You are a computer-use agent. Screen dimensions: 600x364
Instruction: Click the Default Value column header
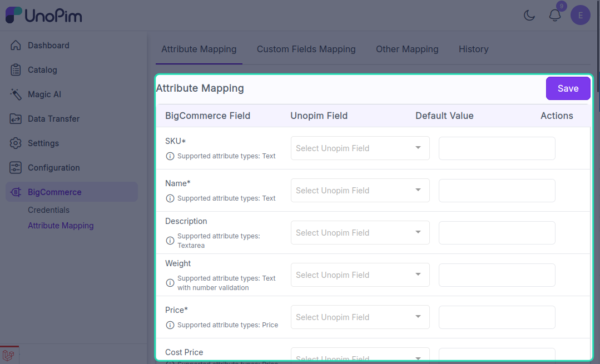[444, 116]
